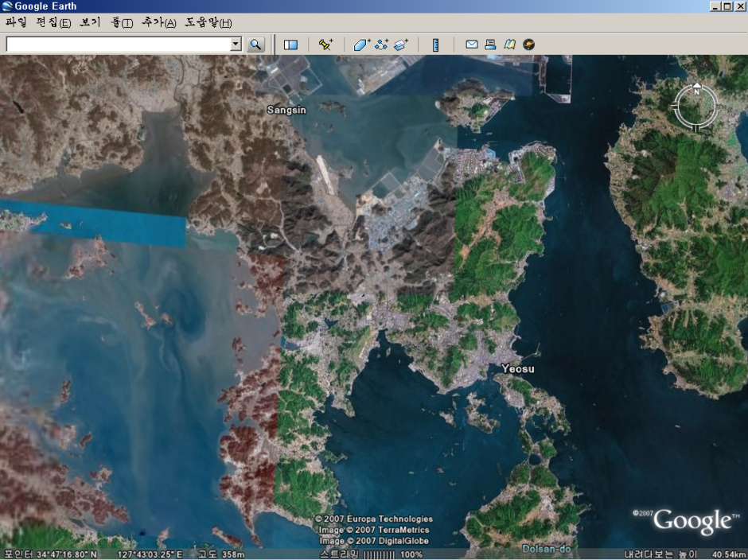Open view in Google Maps icon
Image resolution: width=748 pixels, height=560 pixels.
[x=509, y=45]
